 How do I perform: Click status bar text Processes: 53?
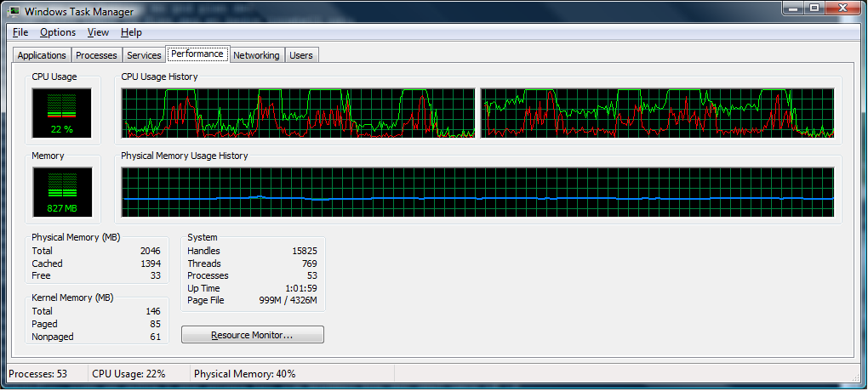[37, 374]
